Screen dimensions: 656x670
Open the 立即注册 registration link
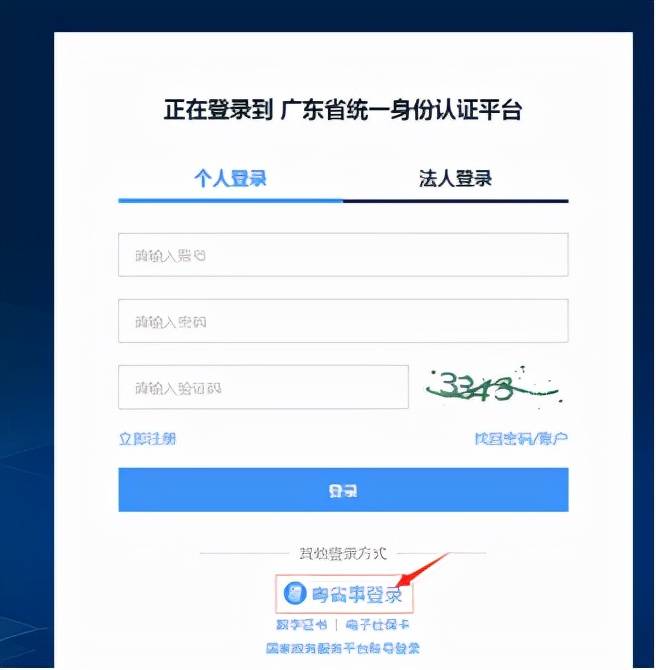click(x=147, y=439)
